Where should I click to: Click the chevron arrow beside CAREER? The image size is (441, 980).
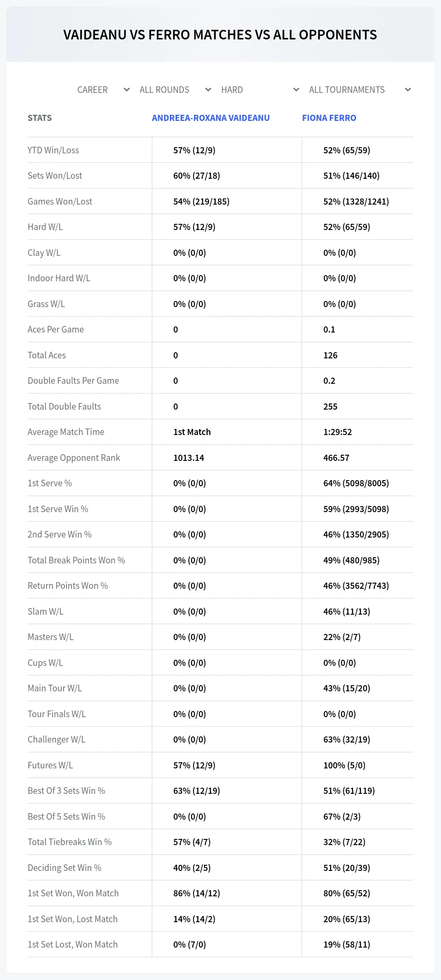127,90
